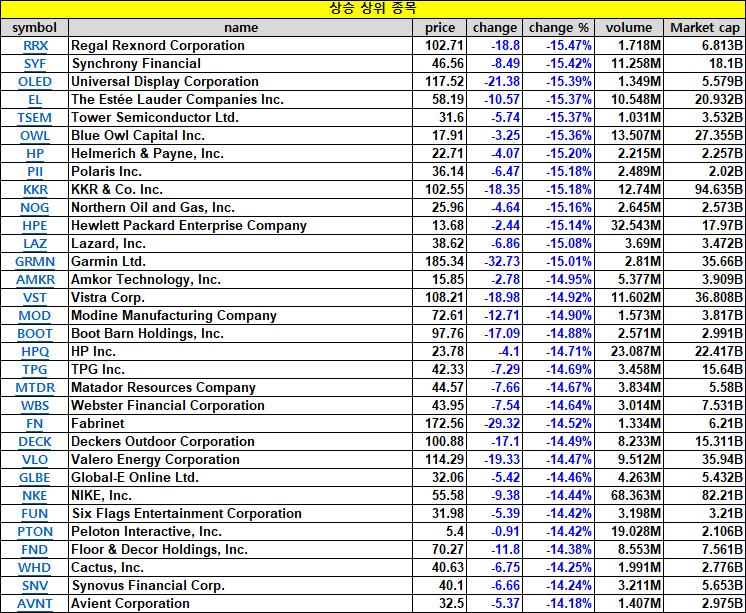
Task: Click the MOD symbol link
Action: point(35,316)
